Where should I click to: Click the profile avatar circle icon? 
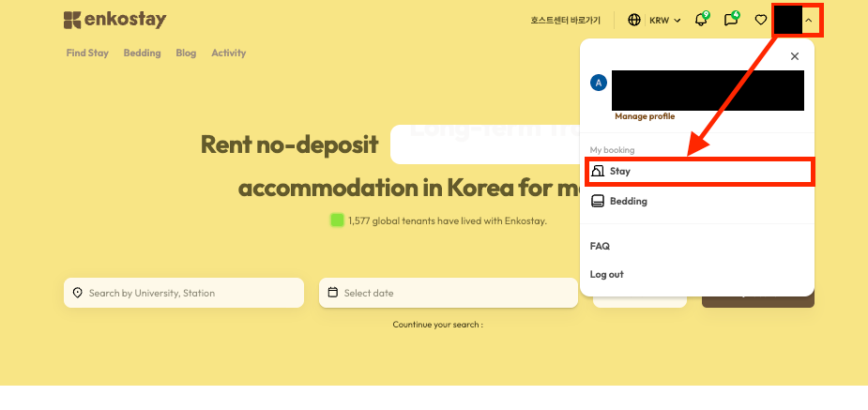[x=599, y=83]
